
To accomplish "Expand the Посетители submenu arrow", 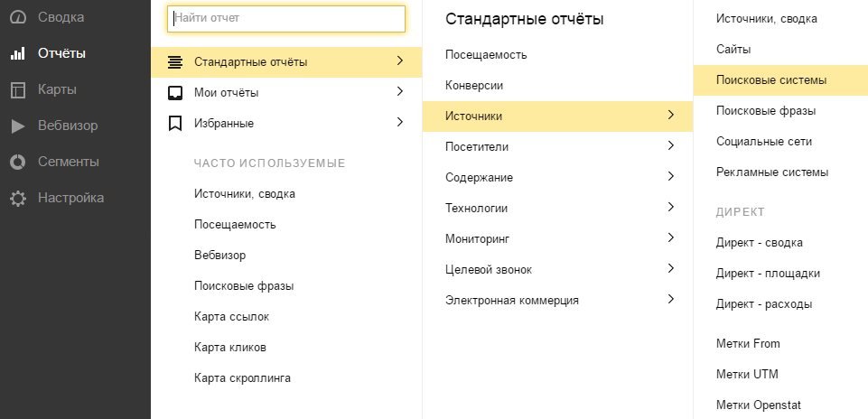I will tap(671, 145).
